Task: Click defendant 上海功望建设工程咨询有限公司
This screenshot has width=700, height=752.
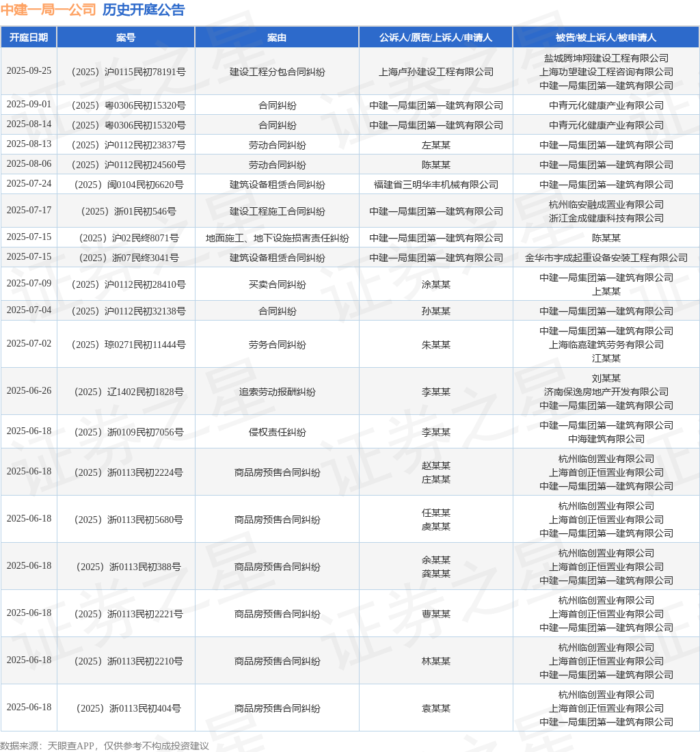Action: pos(606,72)
